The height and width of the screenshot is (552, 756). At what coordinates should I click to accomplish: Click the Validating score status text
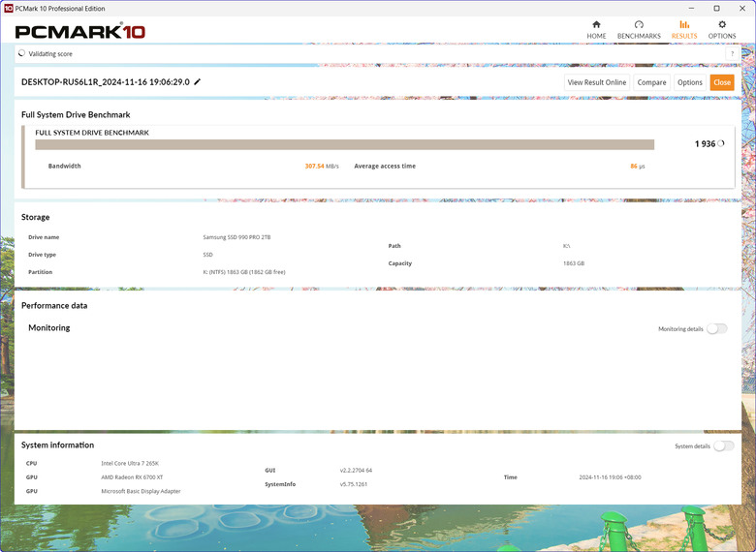(x=50, y=54)
